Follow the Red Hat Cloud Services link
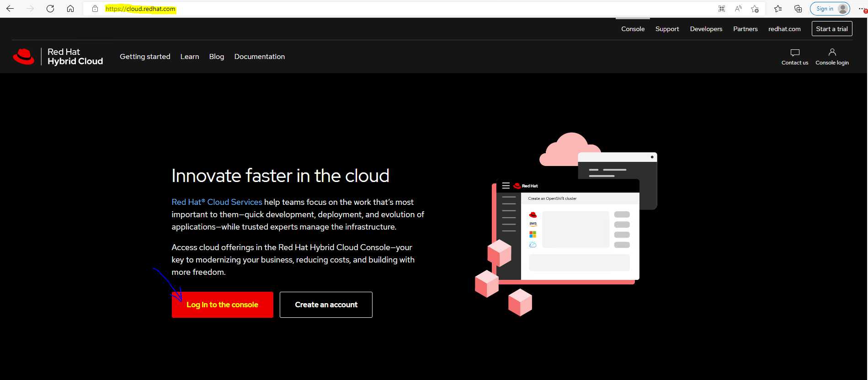The width and height of the screenshot is (868, 380). 217,202
